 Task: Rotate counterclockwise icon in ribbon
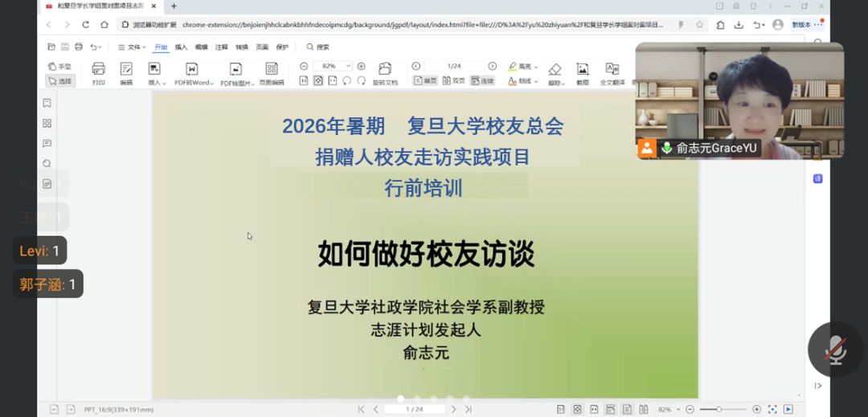tap(346, 80)
